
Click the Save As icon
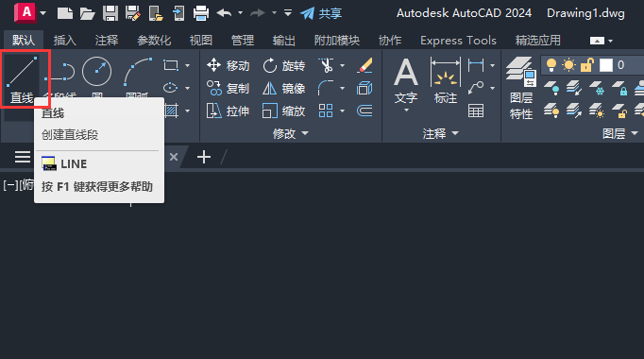132,13
